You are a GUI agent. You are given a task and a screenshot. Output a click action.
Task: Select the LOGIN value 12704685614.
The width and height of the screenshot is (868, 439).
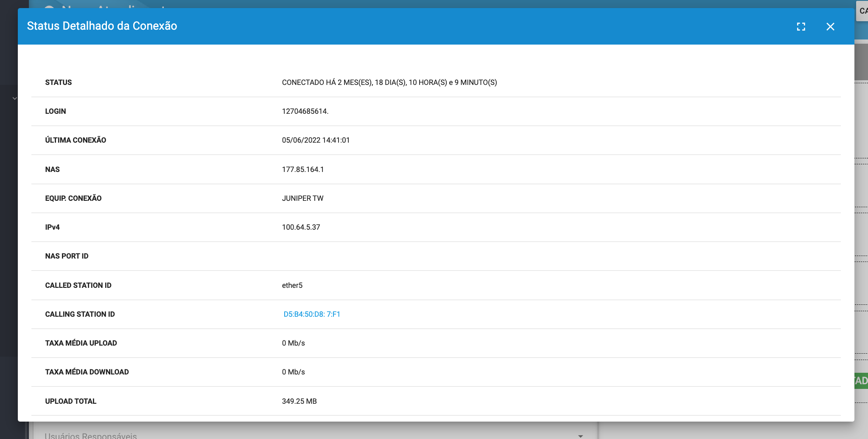305,111
